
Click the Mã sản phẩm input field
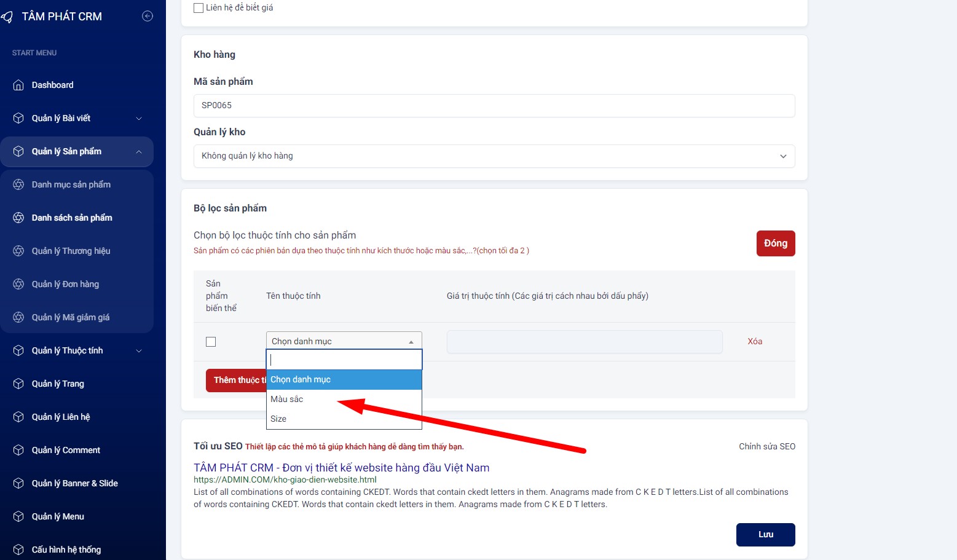(x=494, y=106)
